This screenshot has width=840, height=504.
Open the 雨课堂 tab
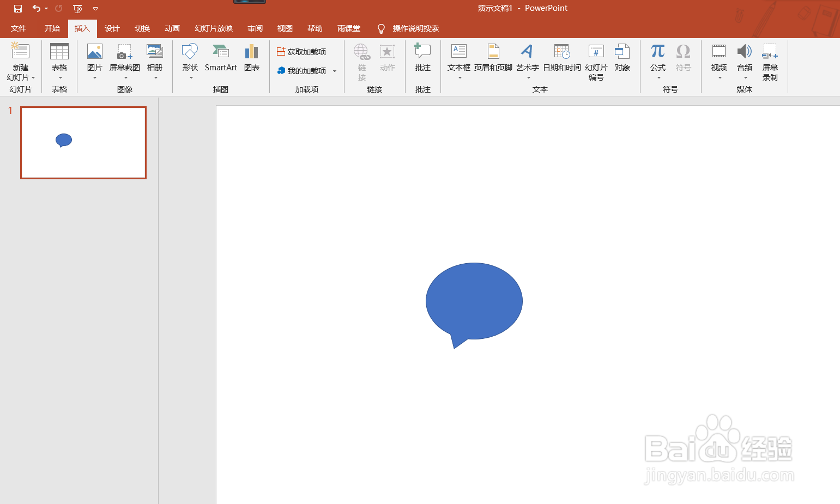coord(349,28)
